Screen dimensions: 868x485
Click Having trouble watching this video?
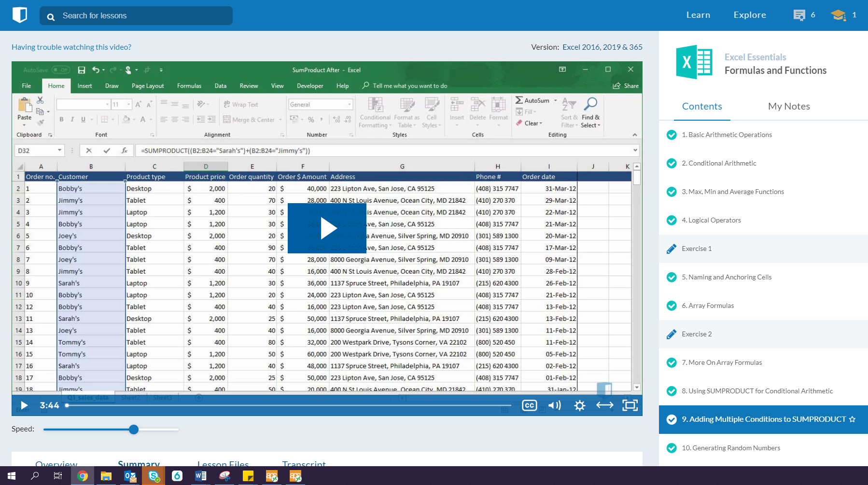[71, 47]
